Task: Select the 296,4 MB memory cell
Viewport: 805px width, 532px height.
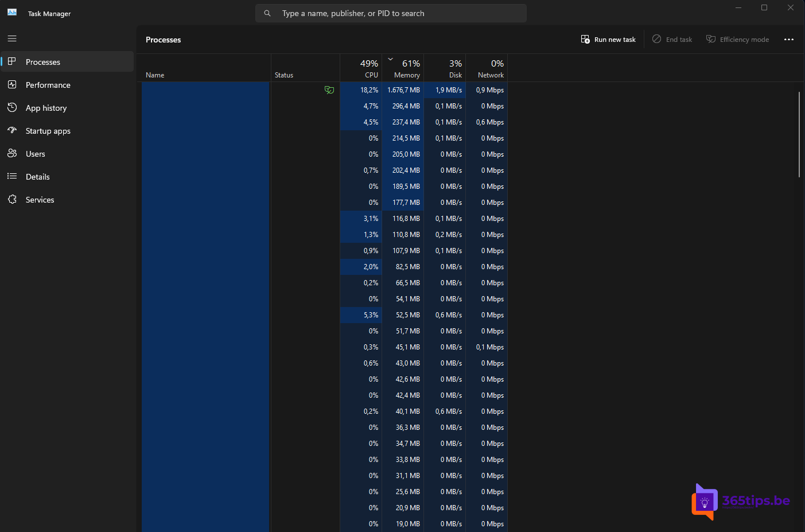Action: point(403,106)
